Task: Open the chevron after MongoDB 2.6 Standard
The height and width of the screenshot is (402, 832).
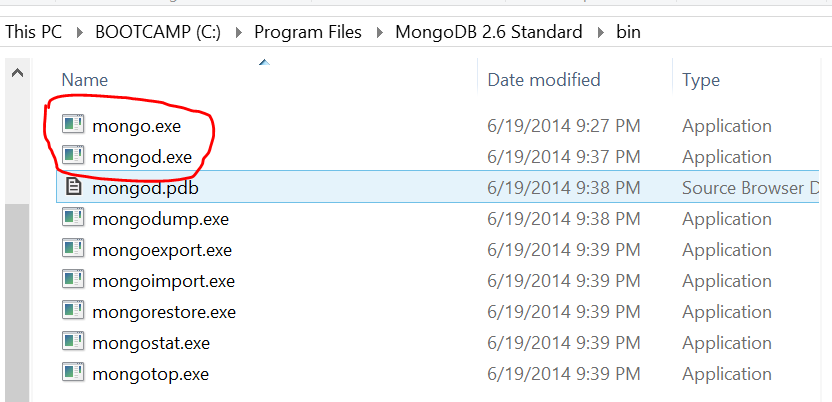Action: (599, 32)
